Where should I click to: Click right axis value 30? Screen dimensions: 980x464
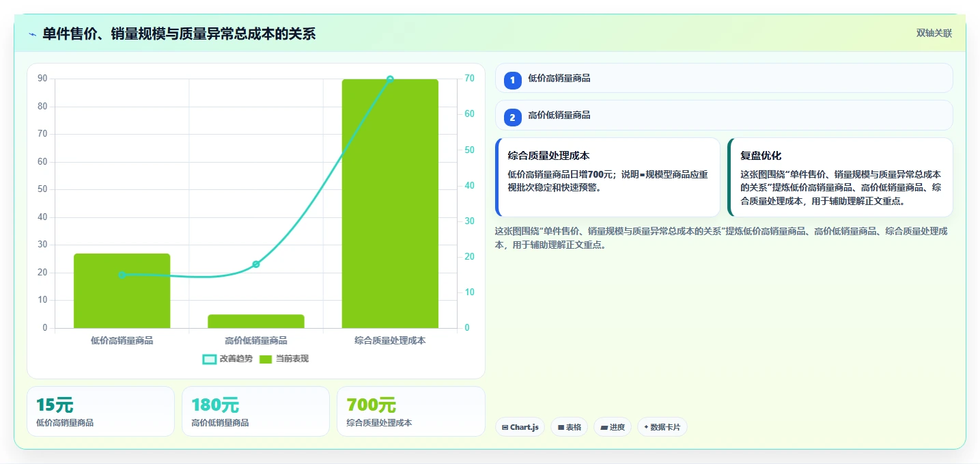click(469, 221)
